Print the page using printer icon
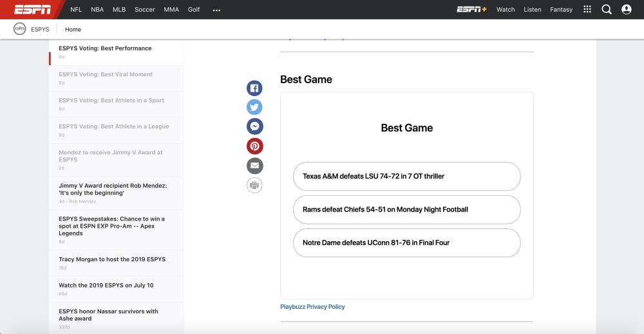Screen dimensions: 644x334 254,186
